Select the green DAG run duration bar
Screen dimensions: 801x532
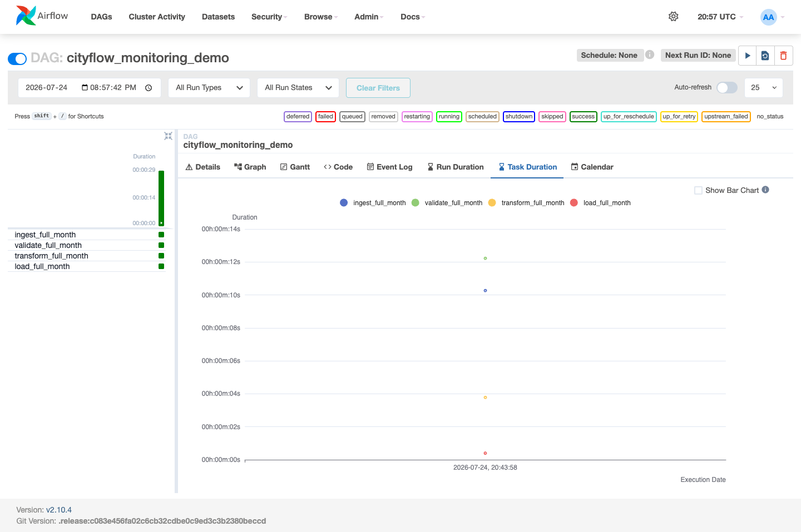click(x=161, y=198)
